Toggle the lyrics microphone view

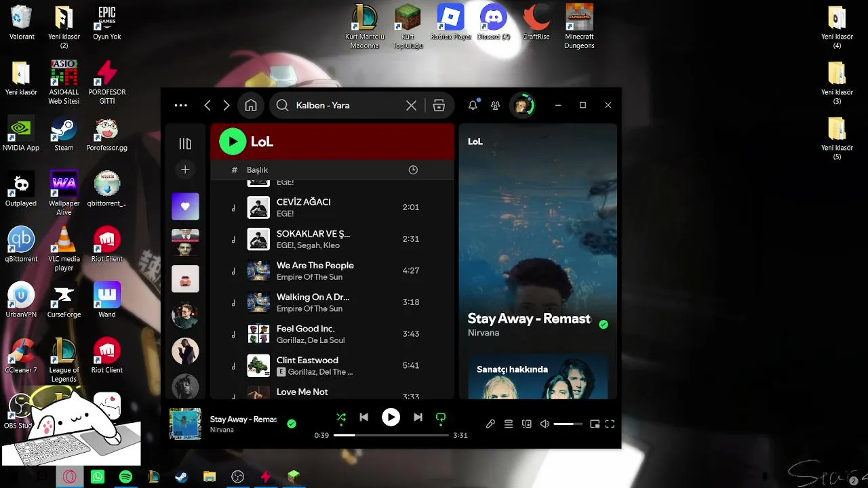point(490,424)
